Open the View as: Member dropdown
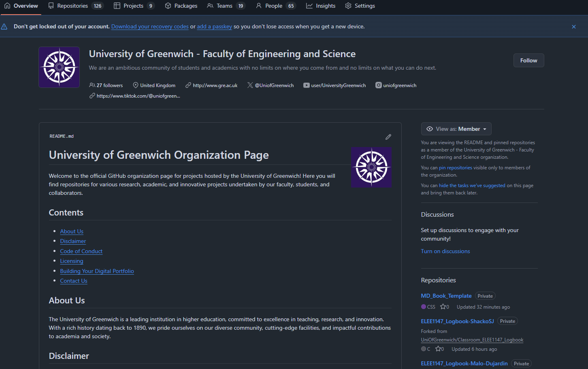Screen dimensions: 588x369 (x=456, y=129)
